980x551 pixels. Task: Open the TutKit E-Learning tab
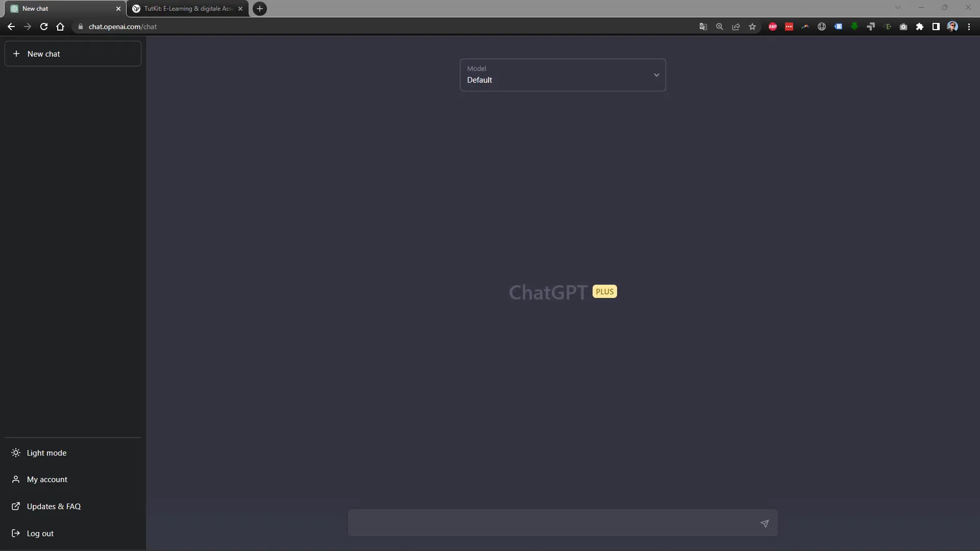pos(187,8)
